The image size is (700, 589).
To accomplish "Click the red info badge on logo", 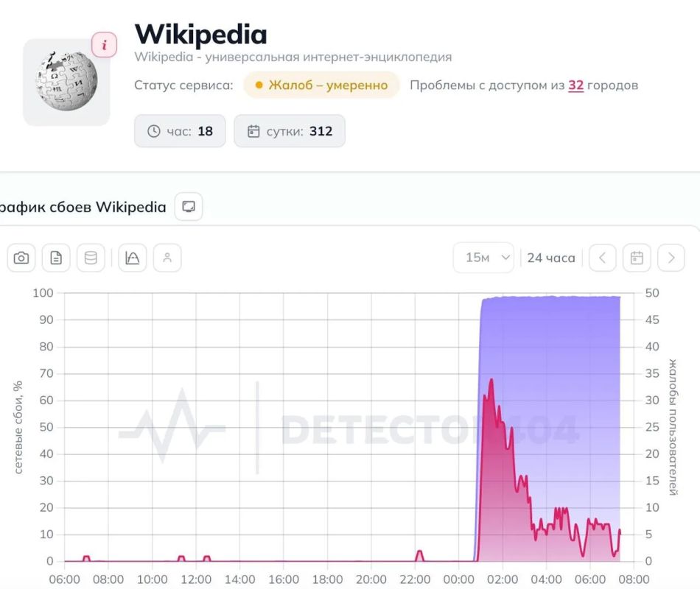I will (105, 45).
